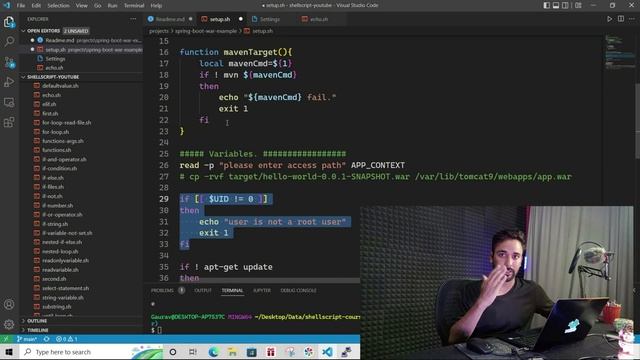Screen dimensions: 640x360
Task: Place cursor on line 26 read command
Action: 292,165
